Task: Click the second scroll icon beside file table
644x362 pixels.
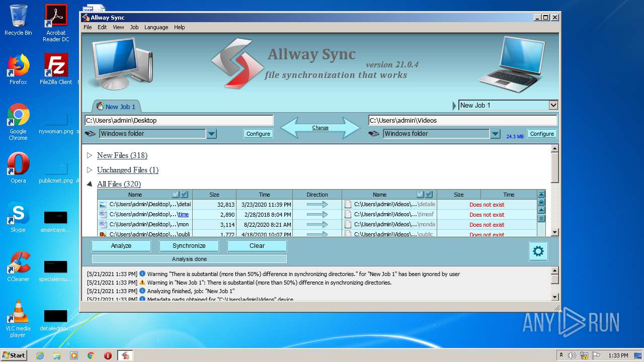Action: point(541,202)
